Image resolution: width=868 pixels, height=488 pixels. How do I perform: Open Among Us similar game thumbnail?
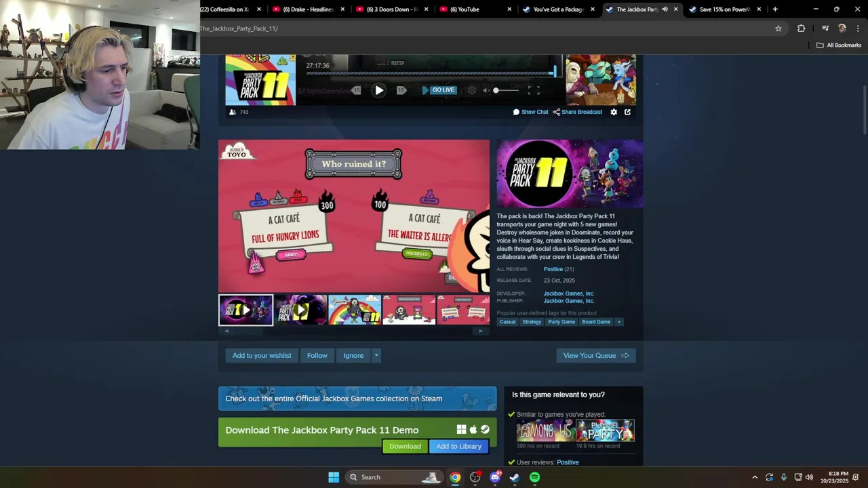[x=545, y=430]
